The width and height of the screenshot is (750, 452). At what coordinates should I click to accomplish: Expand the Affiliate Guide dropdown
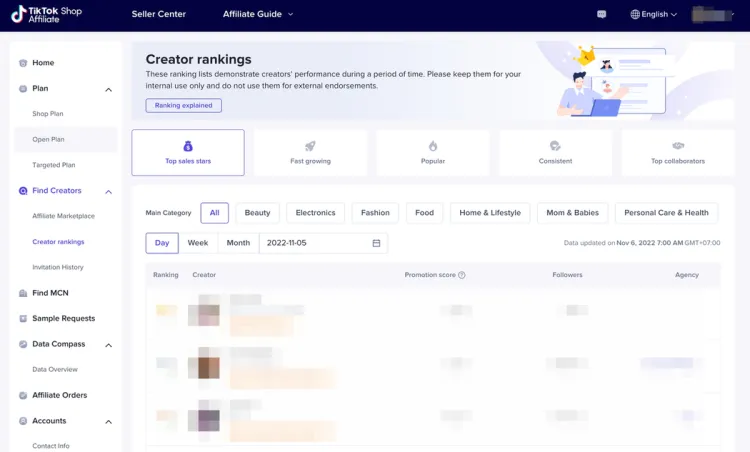[x=258, y=14]
